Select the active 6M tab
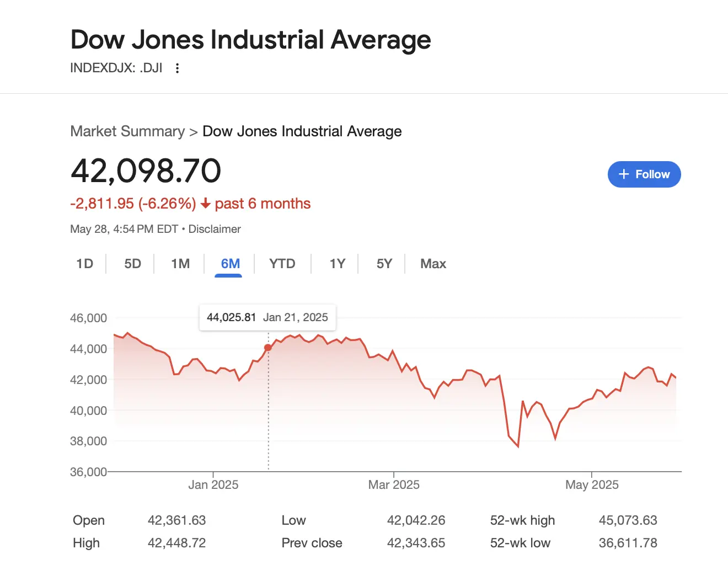 [x=230, y=264]
